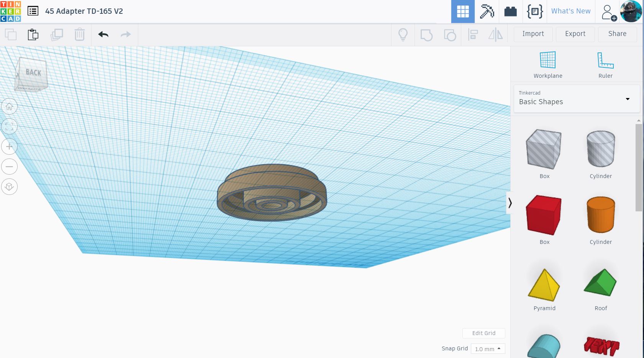This screenshot has width=644, height=358.
Task: Open the Snap Grid 1.0 mm dropdown
Action: click(x=488, y=349)
